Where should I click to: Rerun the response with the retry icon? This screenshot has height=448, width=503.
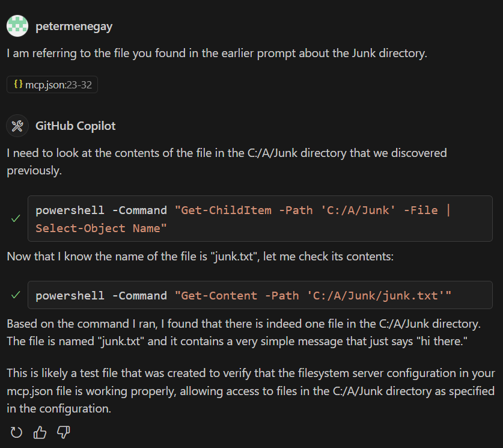[16, 432]
